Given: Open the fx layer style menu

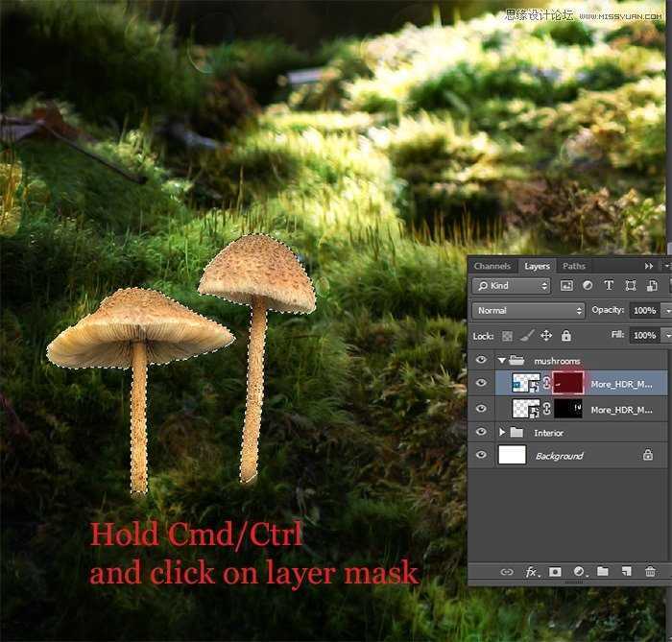Looking at the screenshot, I should pyautogui.click(x=532, y=572).
